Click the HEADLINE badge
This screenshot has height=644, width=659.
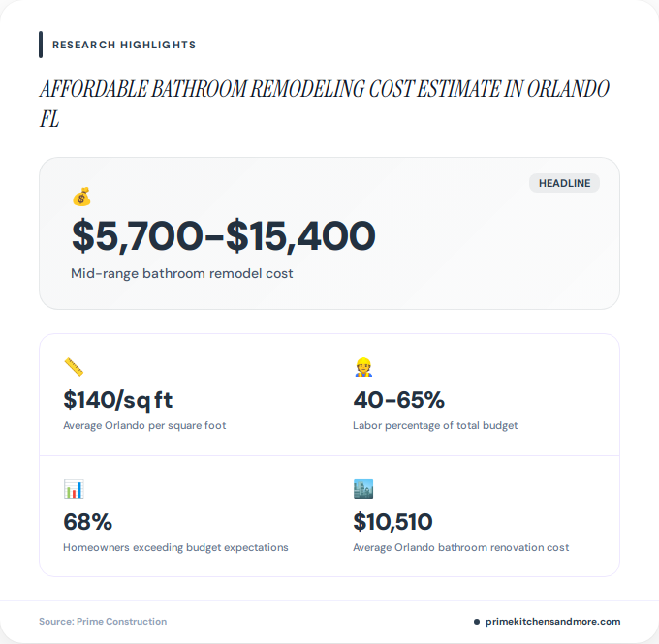[x=564, y=183]
